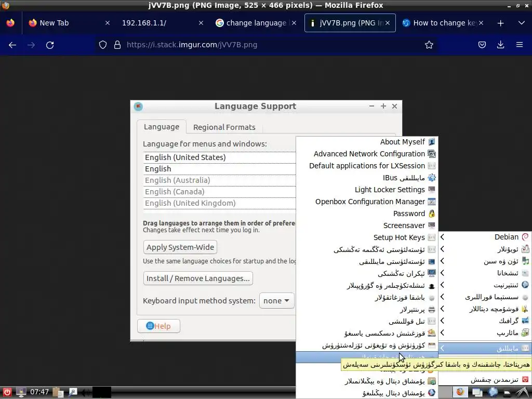Click the red shutdown icon on taskbar
This screenshot has height=399, width=532.
tap(7, 392)
